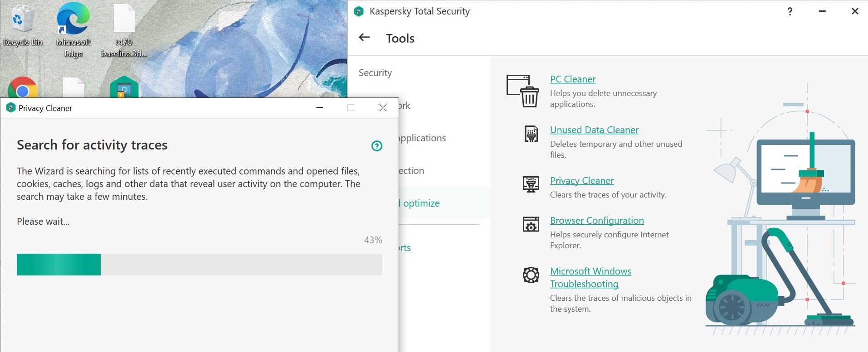Go back using the arrow beside Tools
Screen dimensions: 868x352
(x=364, y=38)
